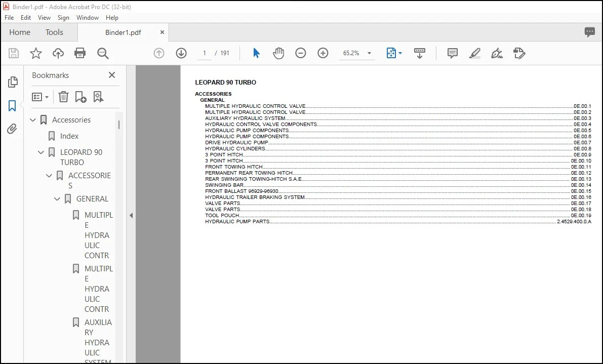Screen dimensions: 603x364
Task: Open the bookmarks options dropdown
Action: [x=41, y=97]
